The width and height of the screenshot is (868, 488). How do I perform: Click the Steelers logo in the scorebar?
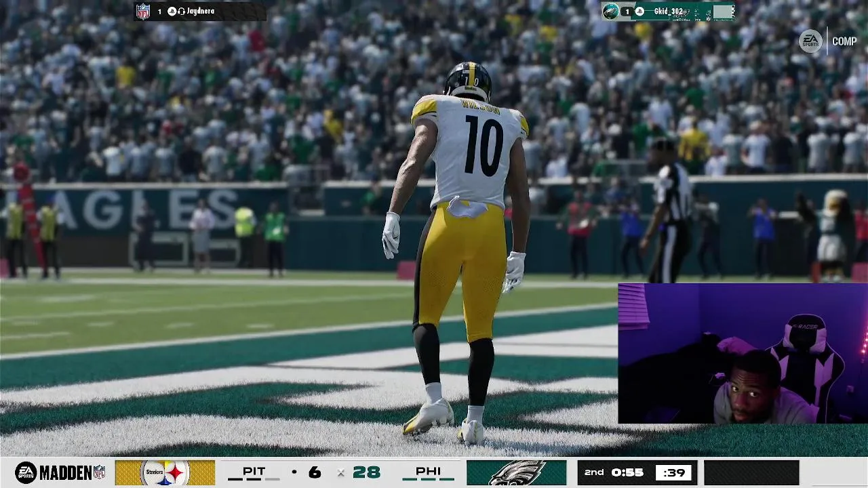pos(165,472)
